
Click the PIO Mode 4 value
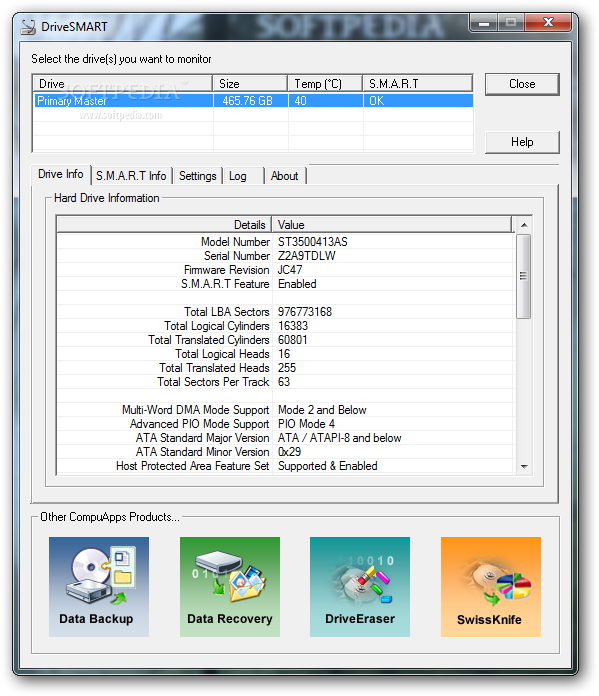[306, 424]
